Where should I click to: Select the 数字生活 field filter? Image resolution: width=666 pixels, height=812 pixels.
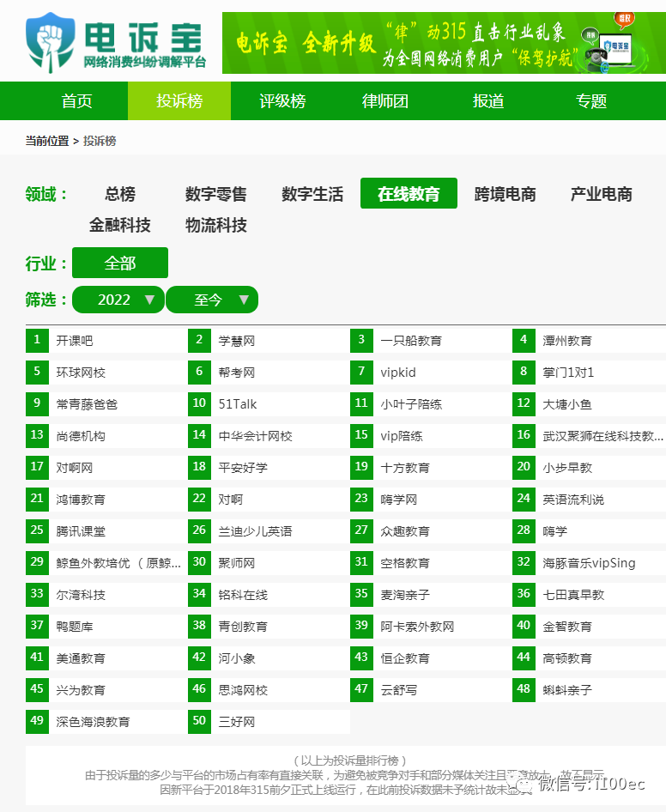pyautogui.click(x=312, y=194)
